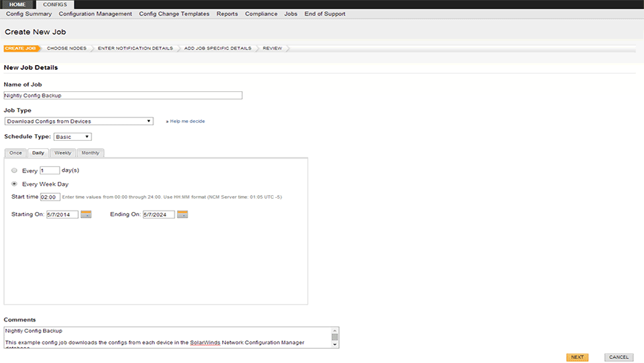Follow the 'Help me decide' link

click(187, 121)
